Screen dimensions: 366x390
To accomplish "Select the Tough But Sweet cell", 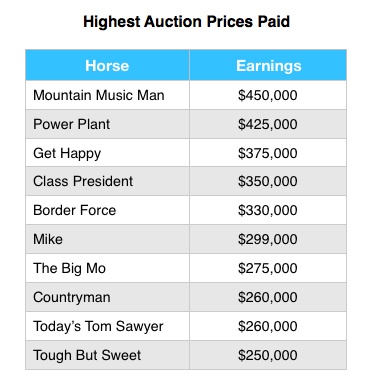I will 107,355.
